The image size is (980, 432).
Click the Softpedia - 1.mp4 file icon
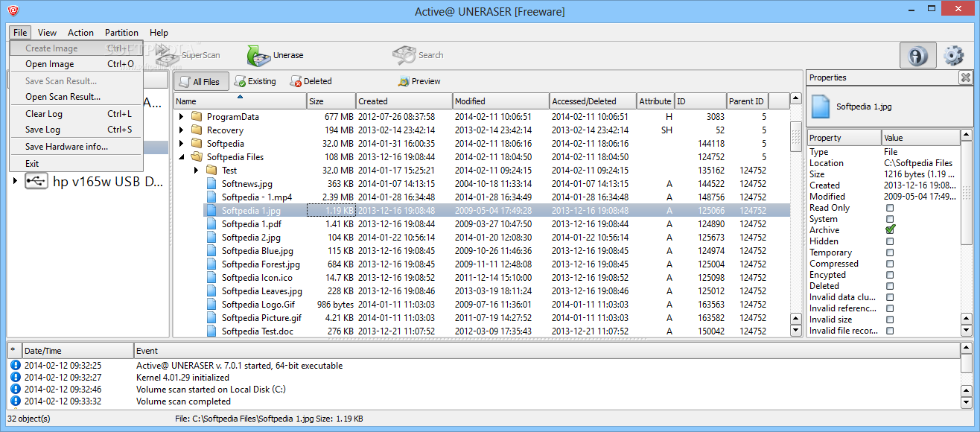(211, 197)
